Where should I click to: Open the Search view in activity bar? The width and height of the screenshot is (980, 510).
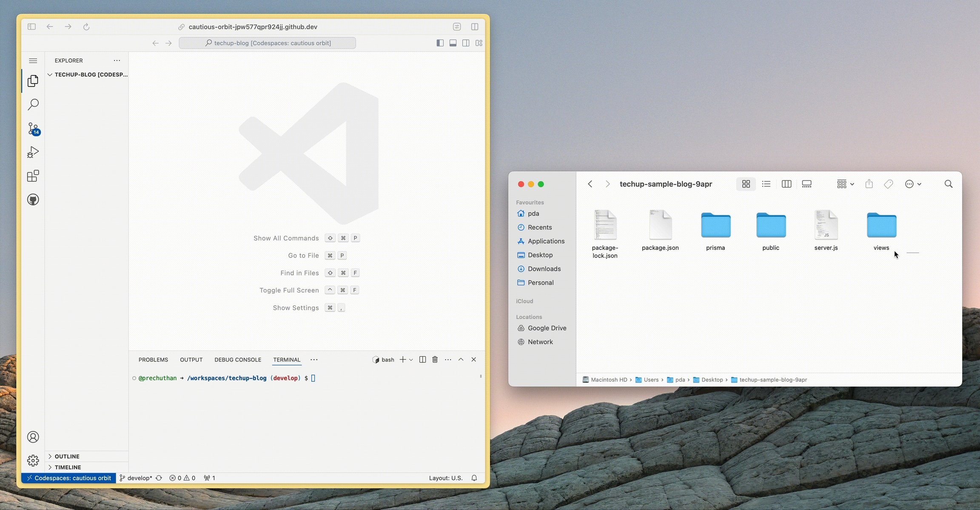pyautogui.click(x=33, y=105)
